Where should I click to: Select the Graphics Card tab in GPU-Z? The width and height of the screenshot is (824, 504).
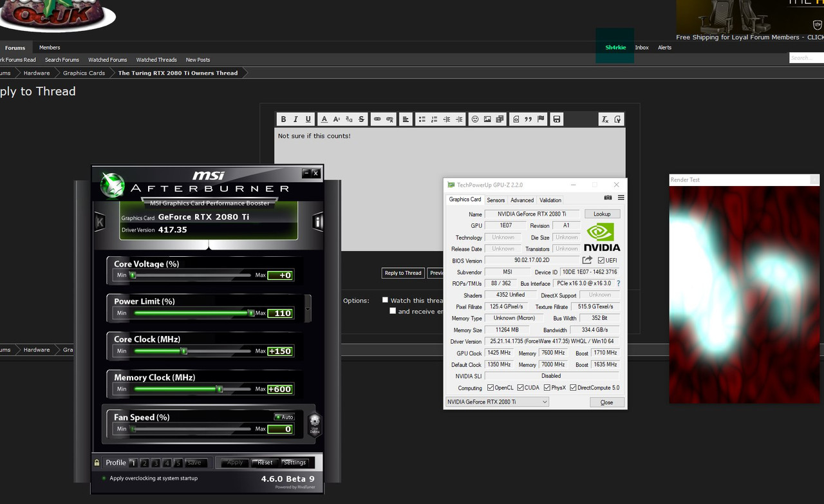pos(465,200)
